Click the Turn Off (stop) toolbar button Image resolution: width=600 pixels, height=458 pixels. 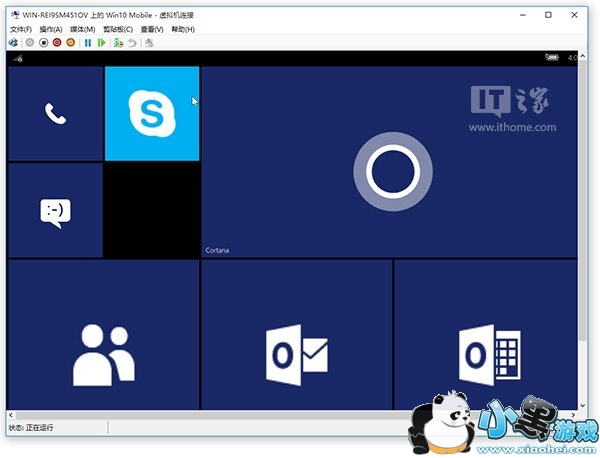click(x=42, y=43)
